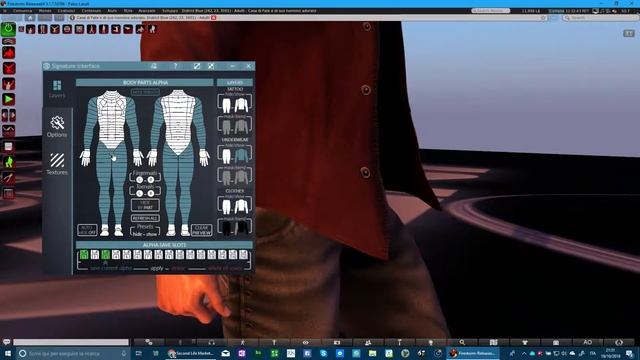
Task: Open the Textures section
Action: coord(57,163)
